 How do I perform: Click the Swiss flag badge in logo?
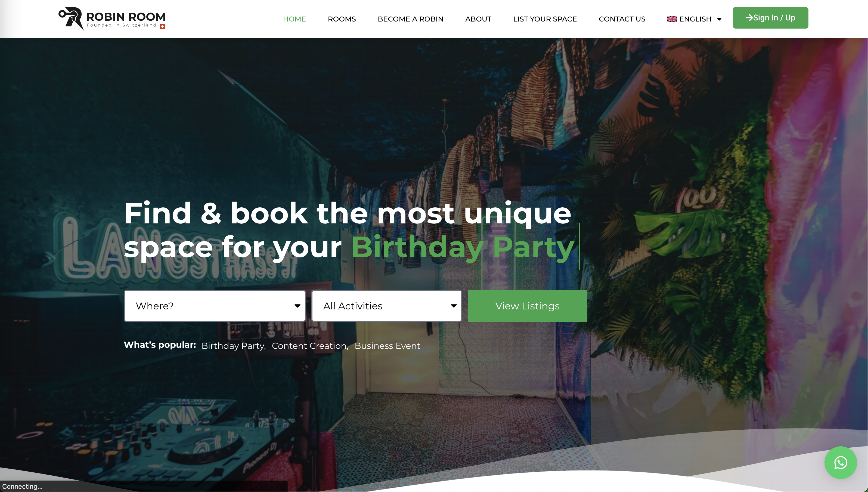point(162,26)
